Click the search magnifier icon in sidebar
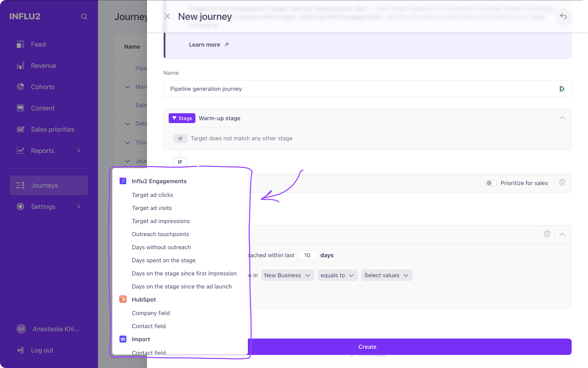The height and width of the screenshot is (368, 588). click(84, 16)
